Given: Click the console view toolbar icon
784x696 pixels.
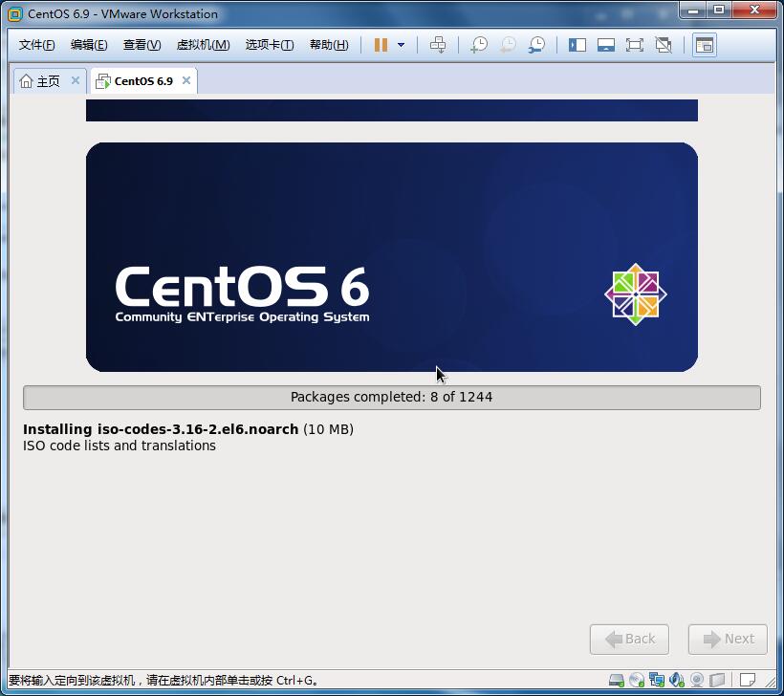Looking at the screenshot, I should (705, 45).
